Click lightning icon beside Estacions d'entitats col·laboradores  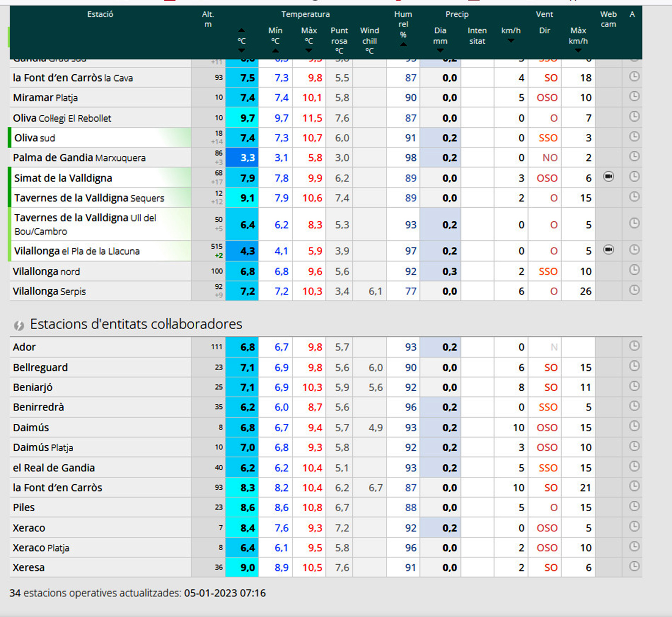19,325
